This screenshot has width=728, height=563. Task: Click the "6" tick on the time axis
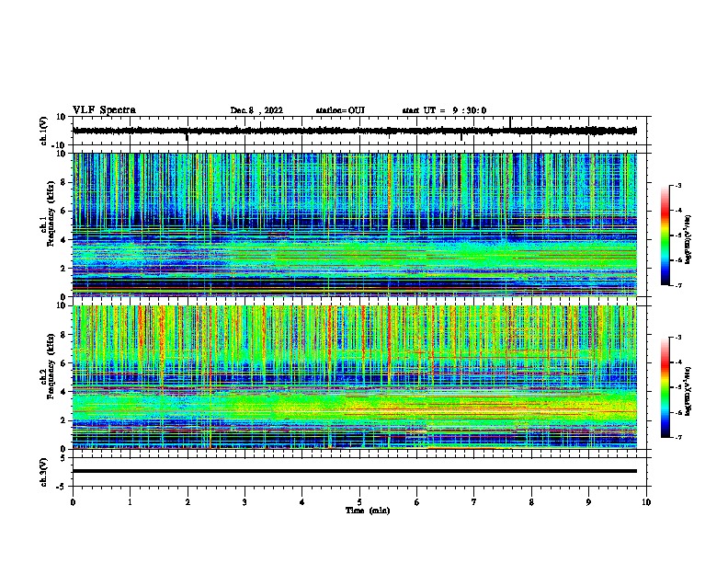click(417, 502)
